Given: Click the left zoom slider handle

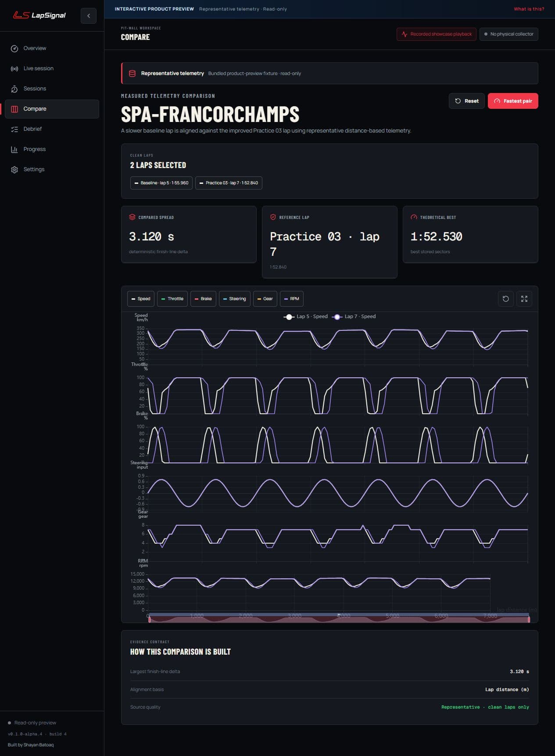Looking at the screenshot, I should 150,620.
